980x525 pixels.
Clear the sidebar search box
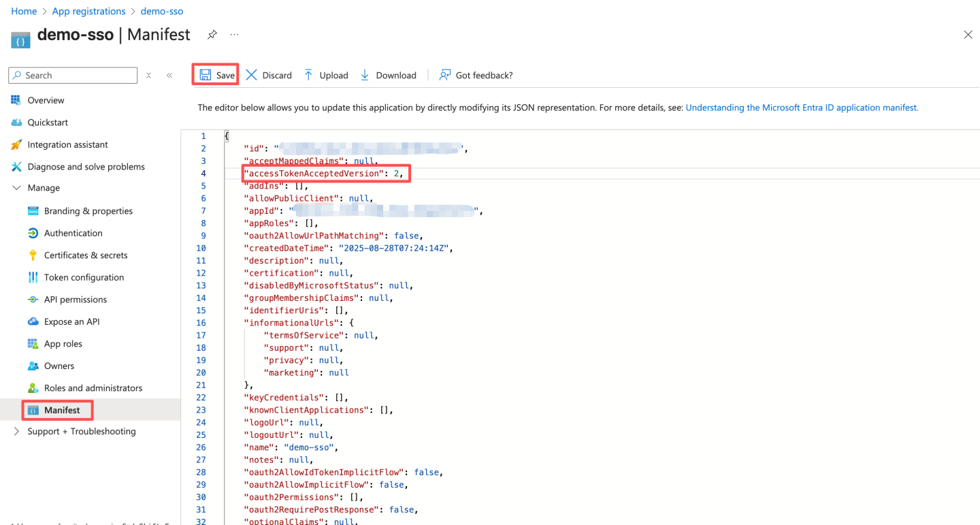(148, 76)
